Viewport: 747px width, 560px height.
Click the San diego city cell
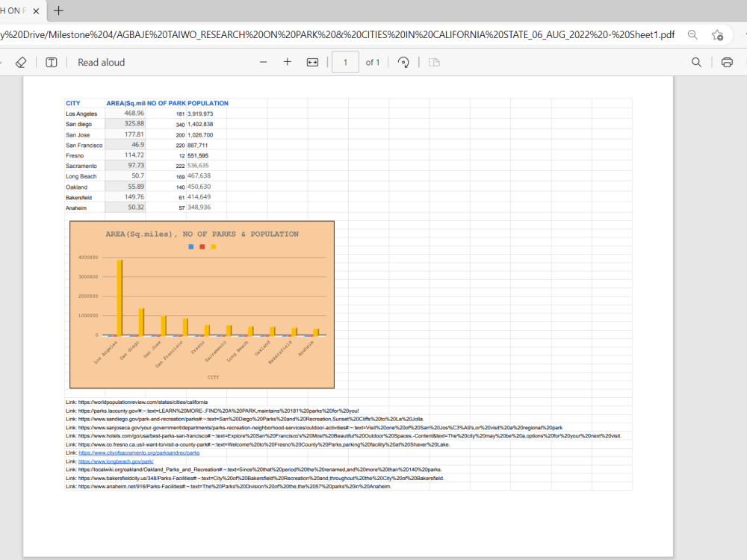(78, 124)
